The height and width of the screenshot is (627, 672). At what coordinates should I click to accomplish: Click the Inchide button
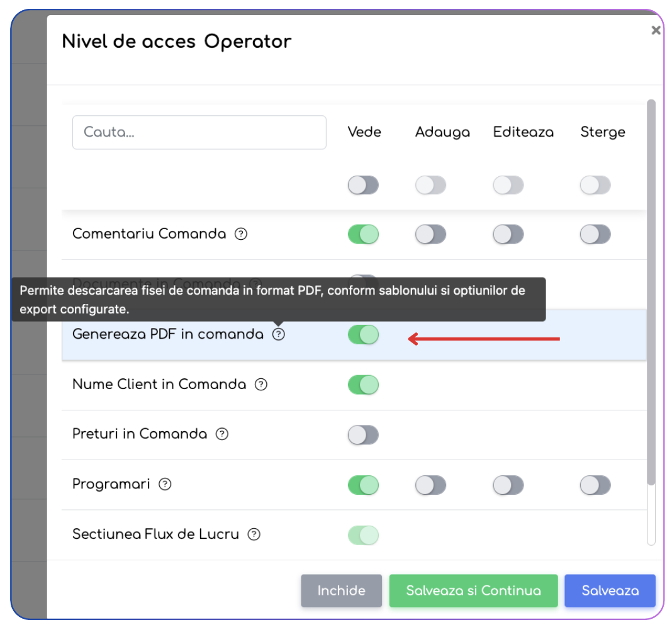click(341, 590)
